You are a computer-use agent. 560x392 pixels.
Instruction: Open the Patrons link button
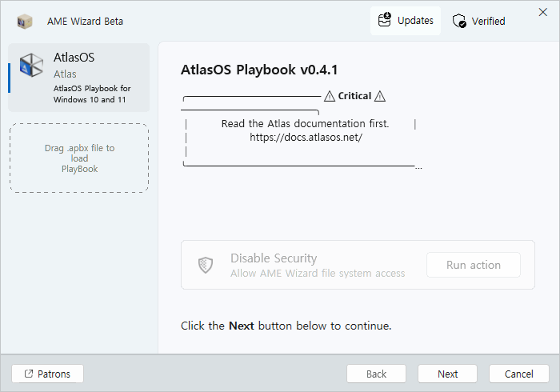[x=47, y=374]
